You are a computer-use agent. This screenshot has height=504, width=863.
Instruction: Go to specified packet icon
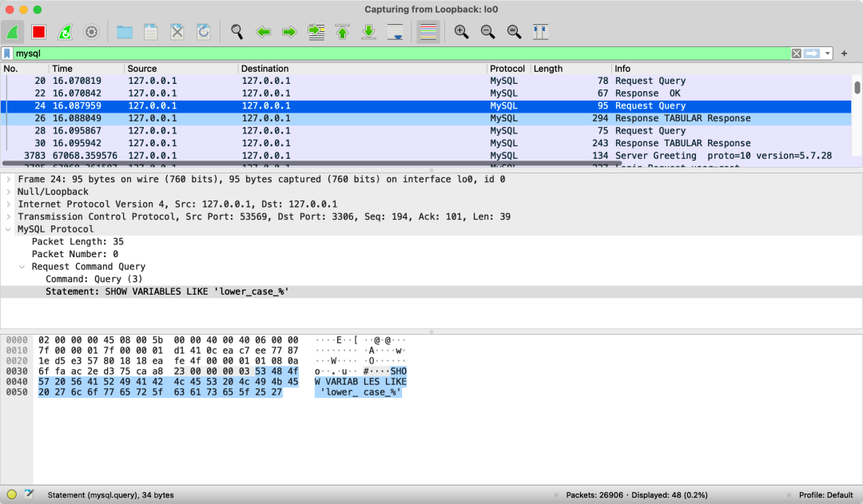pos(316,32)
